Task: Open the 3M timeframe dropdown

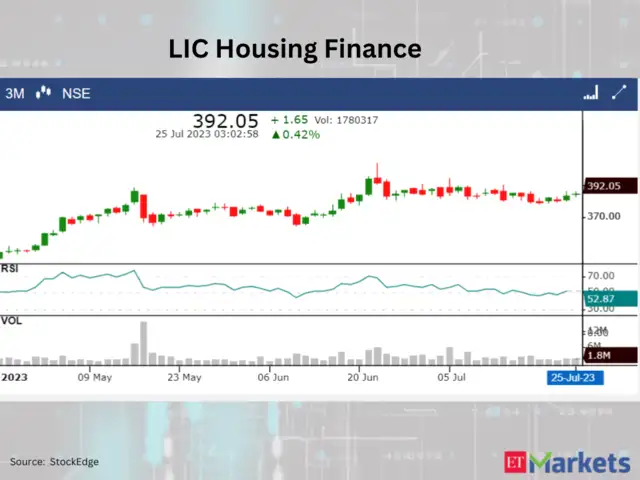Action: 15,93
